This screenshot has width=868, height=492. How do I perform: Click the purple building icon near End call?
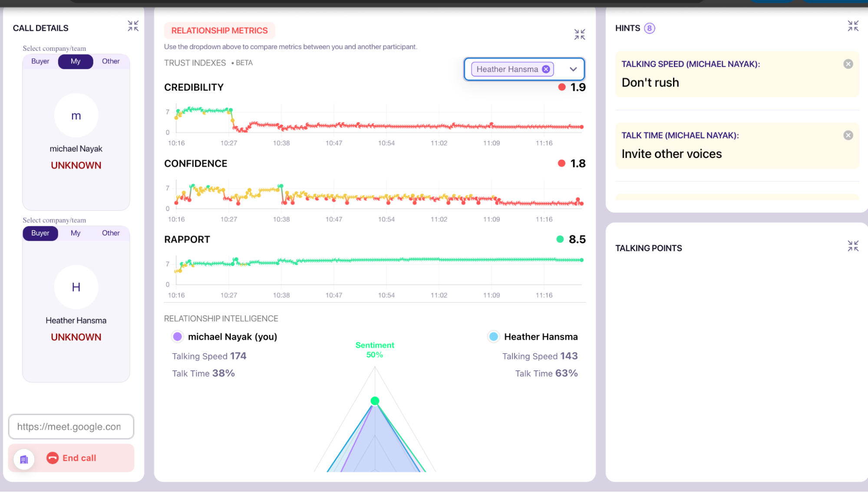click(24, 459)
